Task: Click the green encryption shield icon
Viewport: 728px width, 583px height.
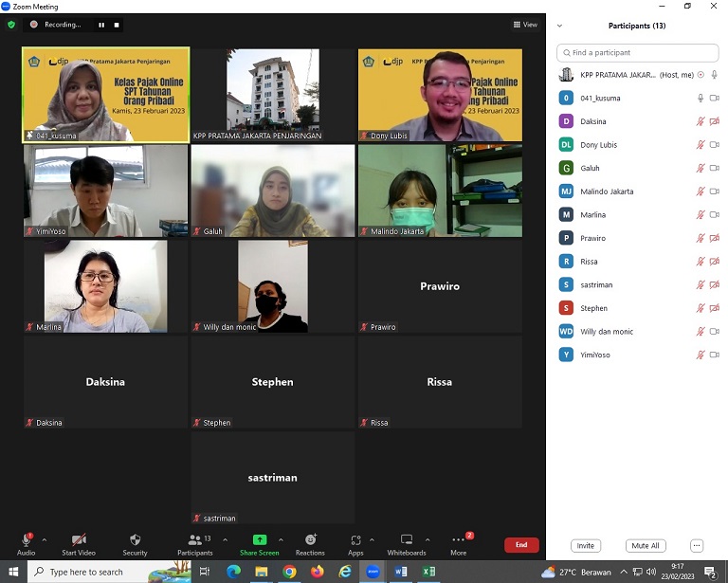Action: [11, 25]
